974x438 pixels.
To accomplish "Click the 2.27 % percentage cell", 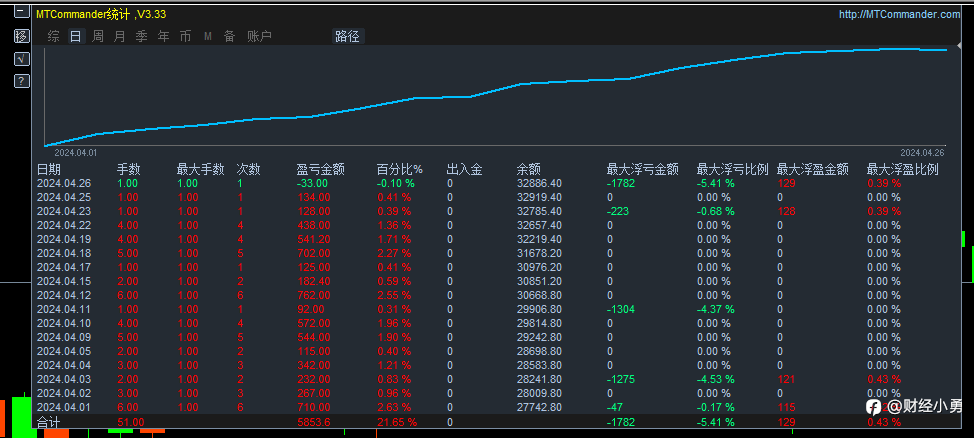I will tap(394, 253).
